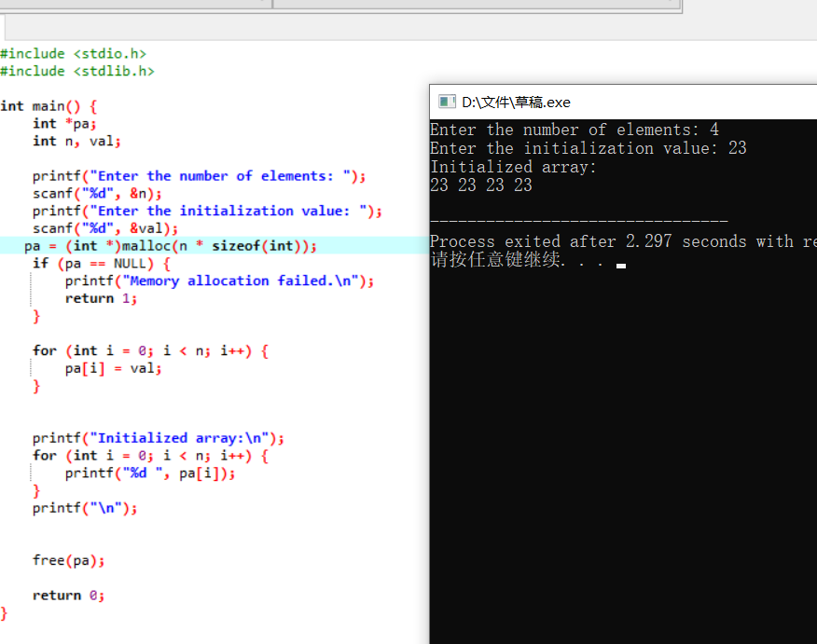Click printf 'Enter the initialization value' code line

(x=207, y=211)
